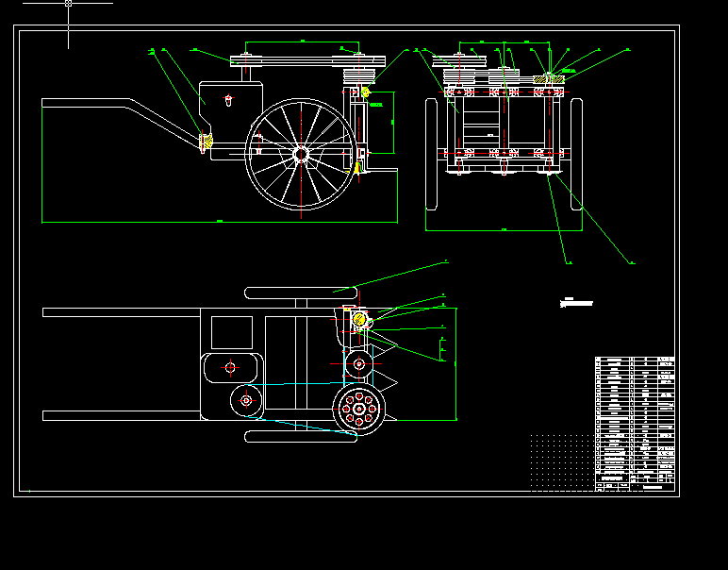Screen dimensions: 728x570
Task: Select the upper wheel in the plan view
Action: pos(301,293)
